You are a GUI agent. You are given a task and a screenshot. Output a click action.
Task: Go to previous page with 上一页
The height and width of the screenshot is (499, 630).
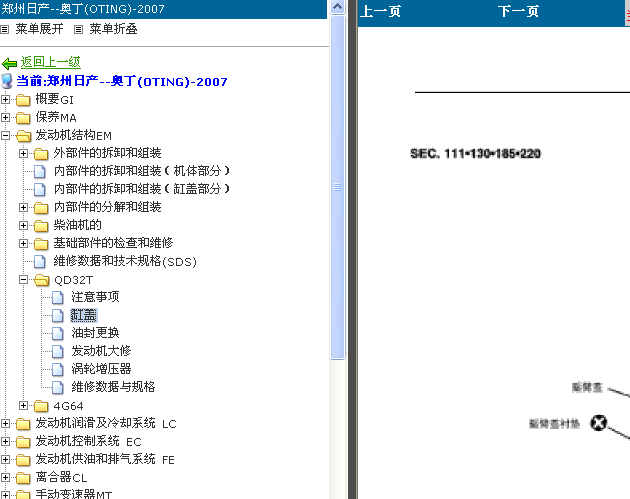click(380, 11)
